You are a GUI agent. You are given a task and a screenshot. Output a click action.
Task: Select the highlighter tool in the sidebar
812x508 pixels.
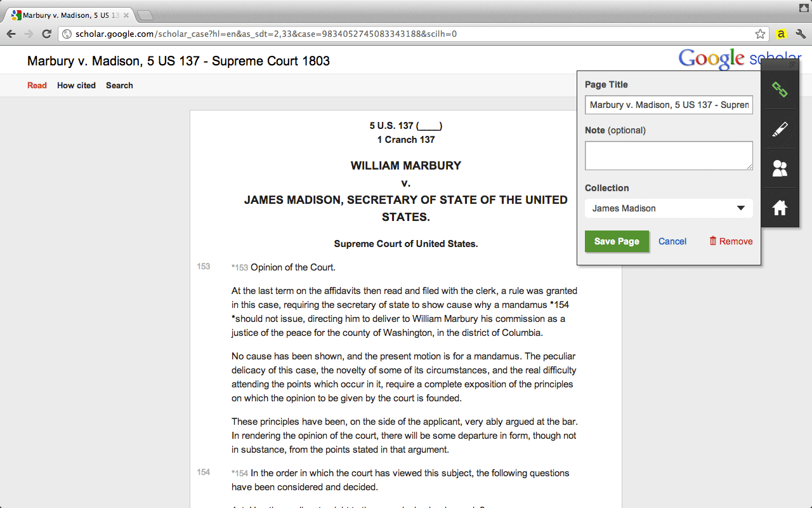coord(780,130)
